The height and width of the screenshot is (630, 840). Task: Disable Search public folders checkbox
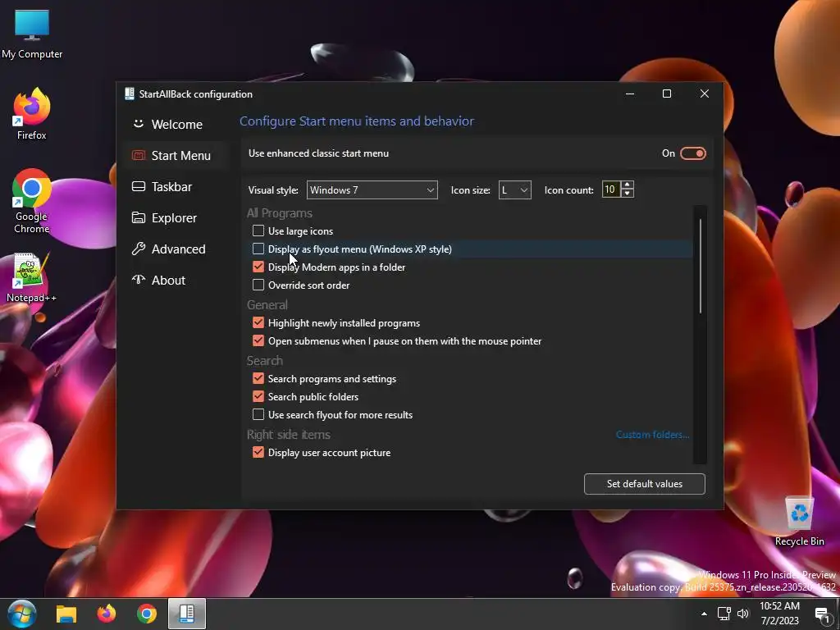pos(258,396)
